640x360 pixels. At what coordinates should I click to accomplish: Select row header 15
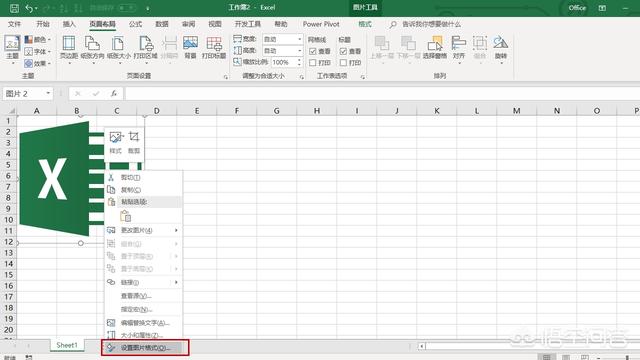click(x=9, y=275)
